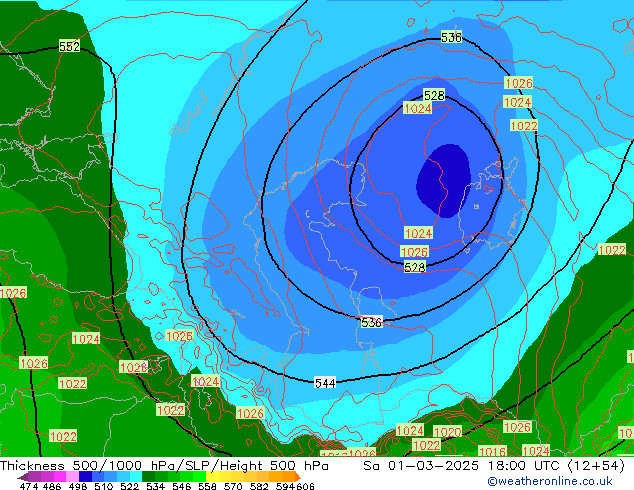Click the 528 label beneath the central 1026 label
Screen dimensions: 634x490
[x=414, y=267]
